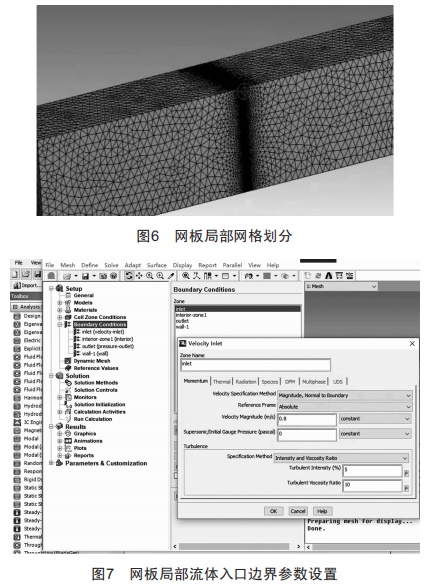Screen dimensions: 431x585
Task: Click the bold A text icon in right toolbar
Action: click(328, 276)
